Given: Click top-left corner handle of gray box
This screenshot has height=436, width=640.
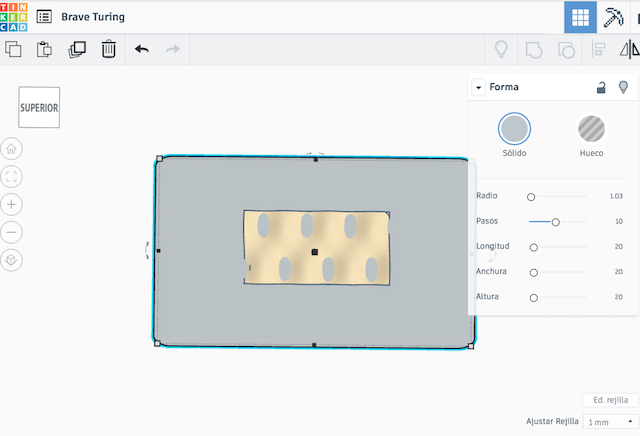Looking at the screenshot, I should click(x=160, y=158).
